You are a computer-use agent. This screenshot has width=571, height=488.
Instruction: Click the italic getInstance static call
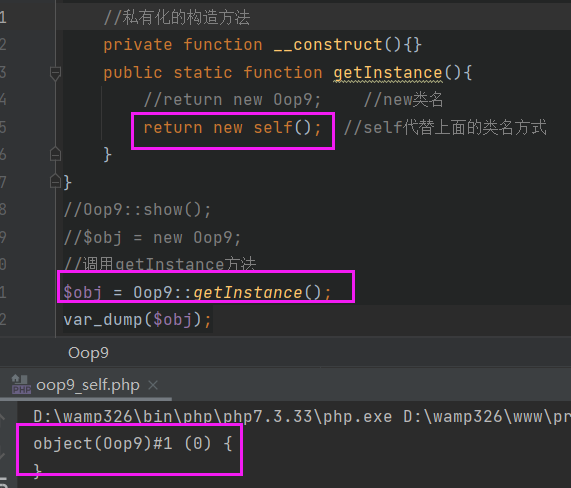(x=247, y=293)
